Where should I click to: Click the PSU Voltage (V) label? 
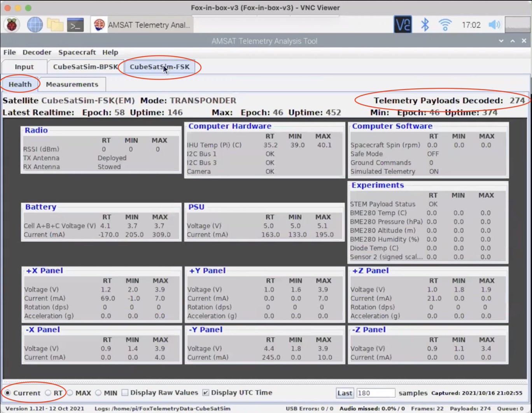(204, 226)
